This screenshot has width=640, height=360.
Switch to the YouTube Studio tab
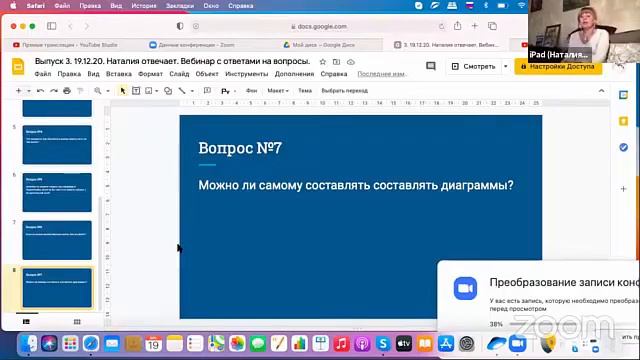[65, 45]
